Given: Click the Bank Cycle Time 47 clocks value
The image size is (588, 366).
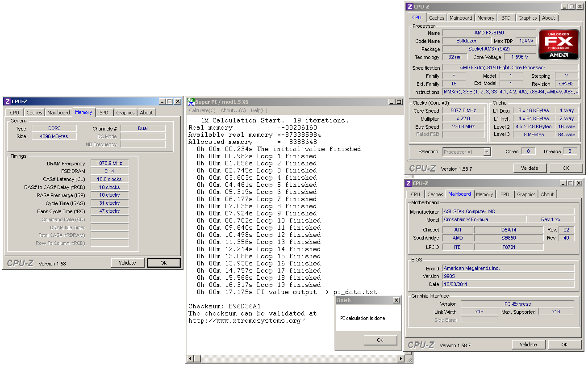Looking at the screenshot, I should 109,211.
